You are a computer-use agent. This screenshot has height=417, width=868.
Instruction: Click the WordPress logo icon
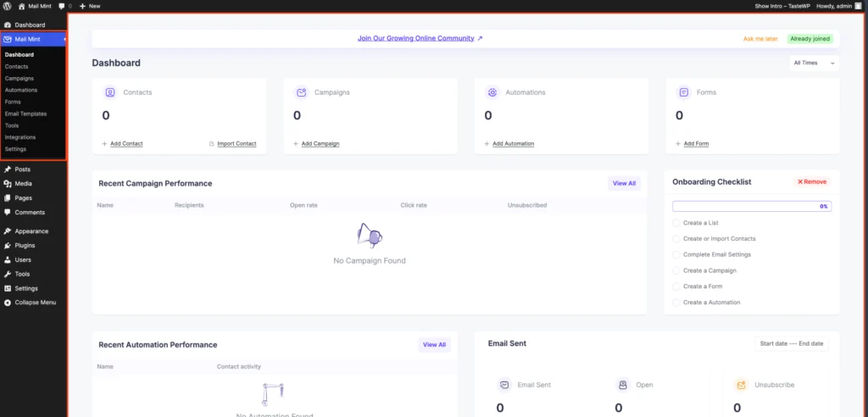[x=7, y=6]
